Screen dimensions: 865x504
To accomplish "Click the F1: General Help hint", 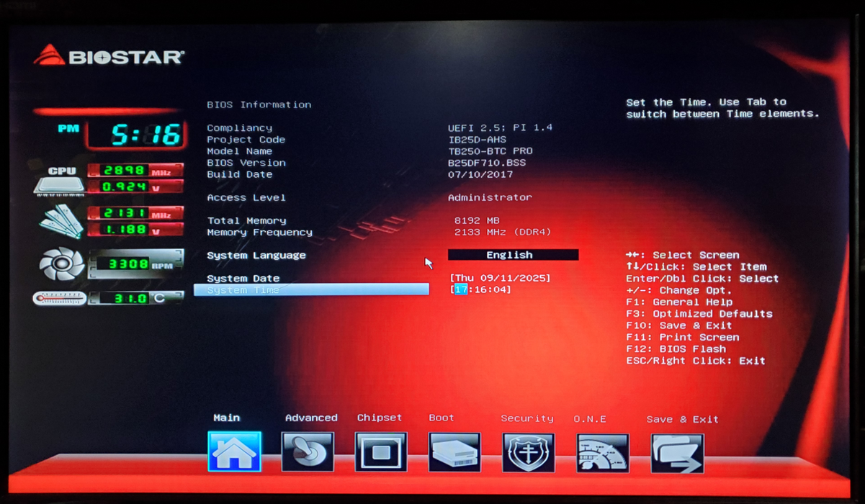I will click(679, 302).
